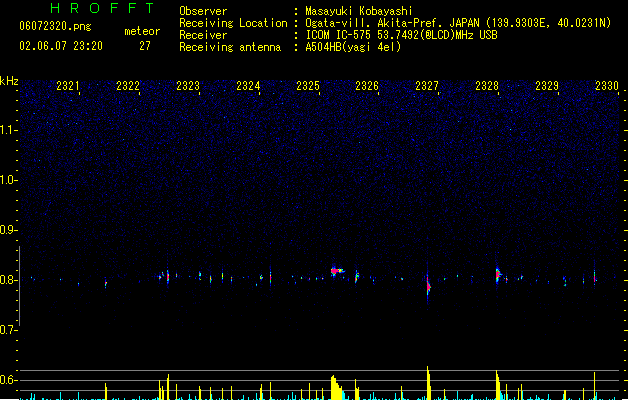
Task: Click the 0.6 kHz axis label
Action: tap(7, 380)
